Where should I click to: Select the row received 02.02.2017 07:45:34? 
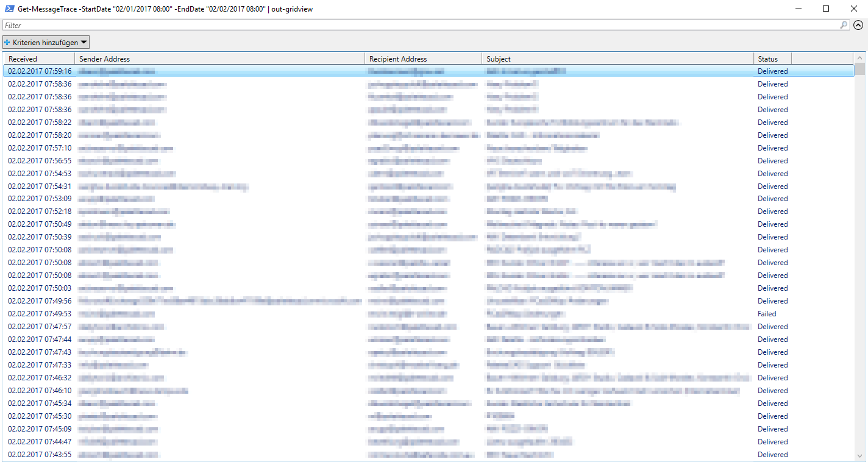(429, 403)
